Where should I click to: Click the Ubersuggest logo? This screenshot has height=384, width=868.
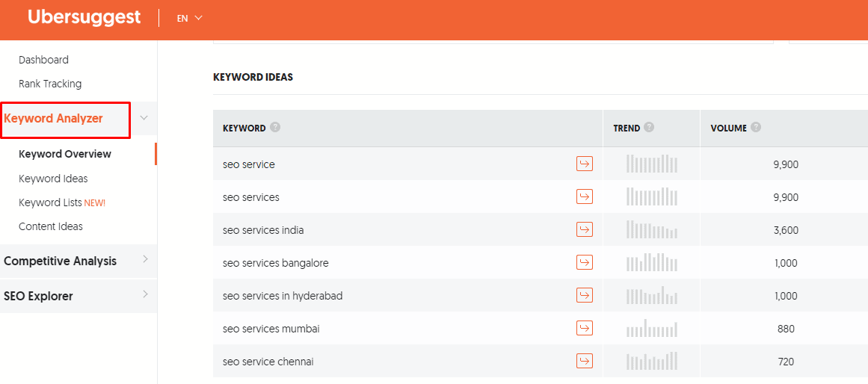point(84,17)
